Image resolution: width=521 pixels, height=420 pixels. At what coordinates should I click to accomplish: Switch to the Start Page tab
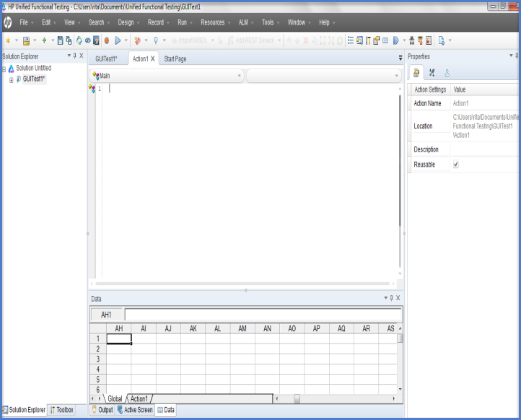175,58
